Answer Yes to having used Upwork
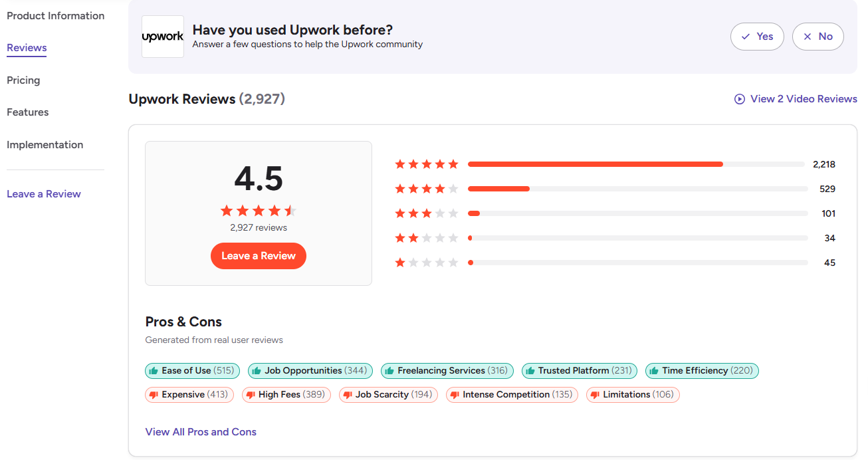This screenshot has height=460, width=868. [x=757, y=37]
